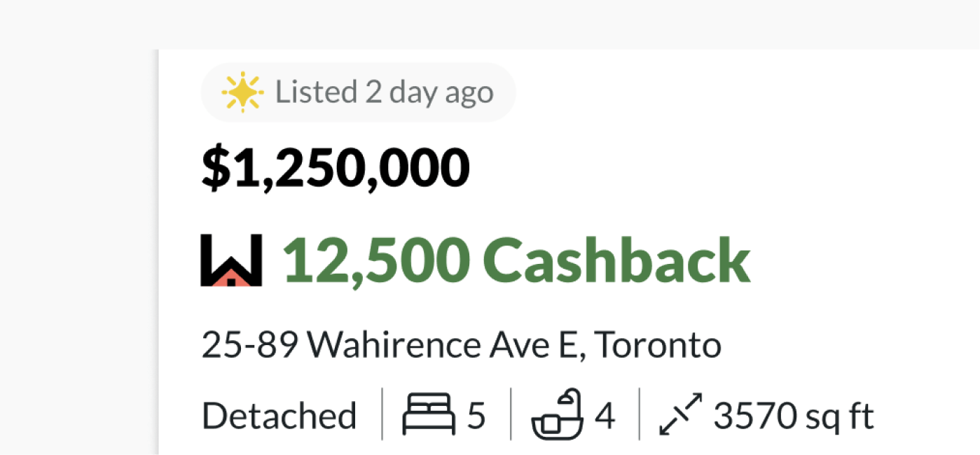This screenshot has height=455, width=980.
Task: Click the diagonal arrows square footage icon
Action: tap(680, 414)
